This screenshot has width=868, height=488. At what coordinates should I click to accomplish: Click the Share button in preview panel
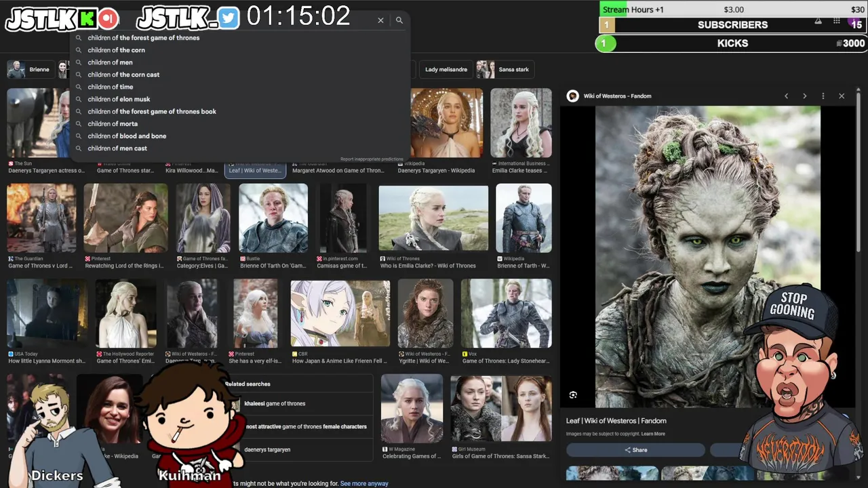[635, 450]
